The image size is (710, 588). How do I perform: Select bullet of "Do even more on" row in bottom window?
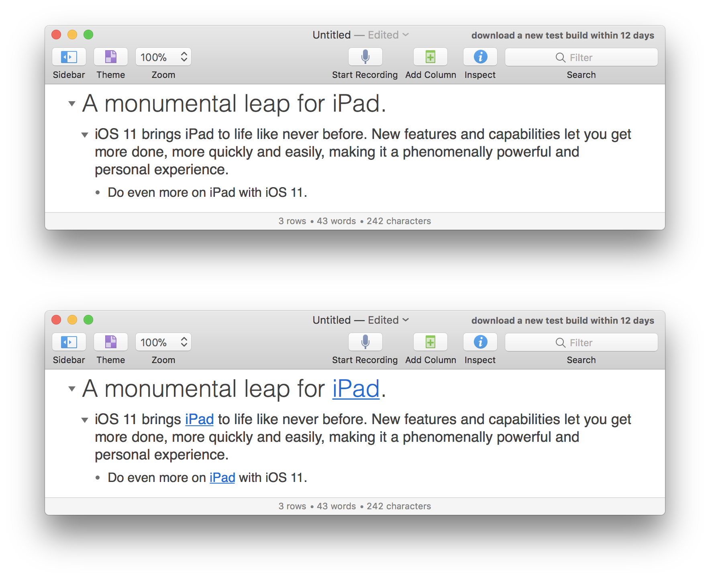(98, 478)
